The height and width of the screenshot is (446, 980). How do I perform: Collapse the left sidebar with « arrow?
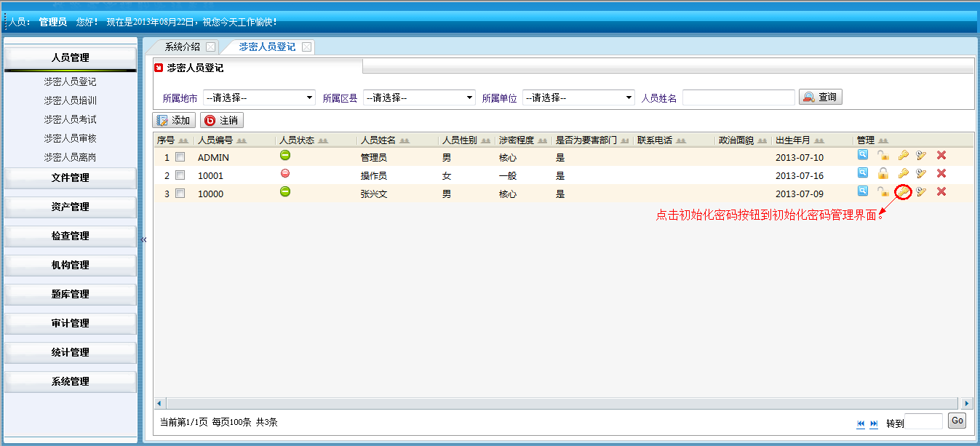[143, 239]
